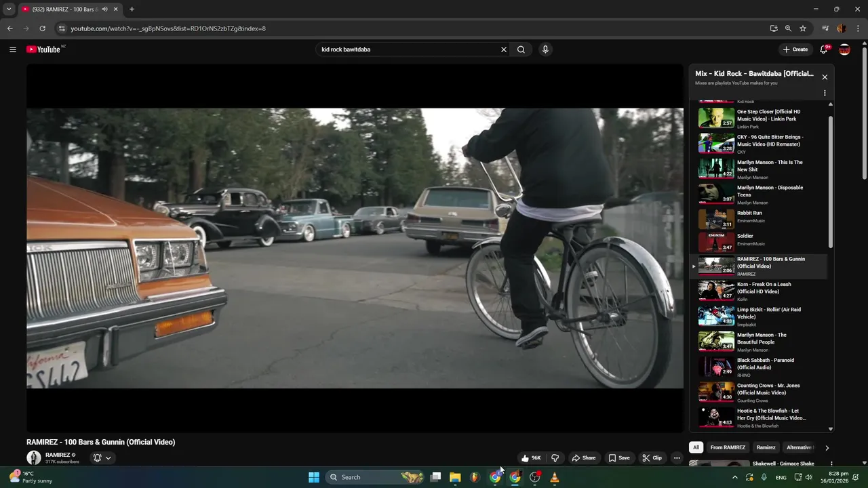The height and width of the screenshot is (488, 868).
Task: Open Chrome media controls icon
Action: [825, 28]
